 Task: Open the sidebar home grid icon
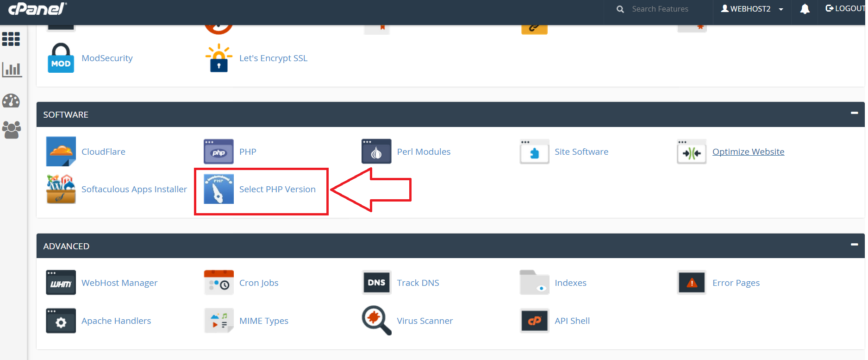[11, 39]
